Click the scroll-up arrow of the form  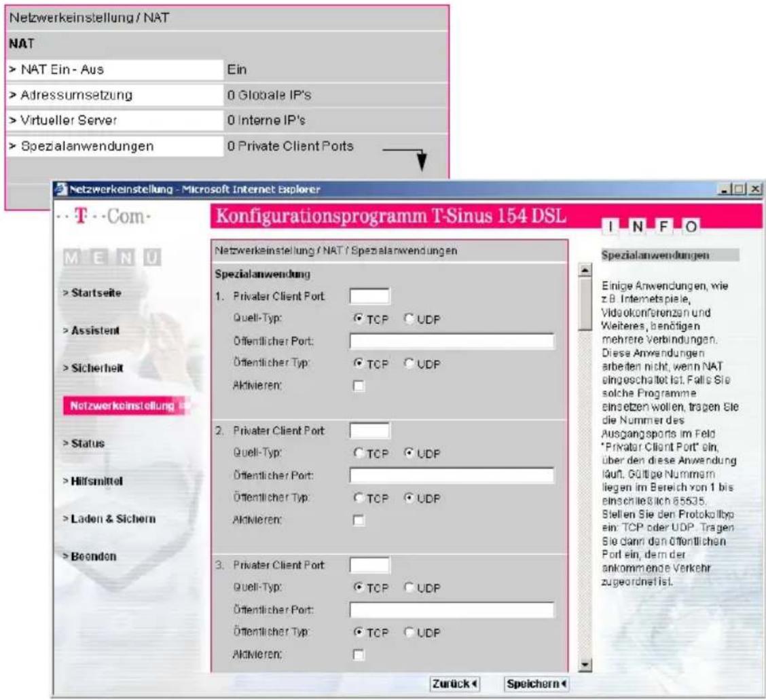[x=585, y=270]
